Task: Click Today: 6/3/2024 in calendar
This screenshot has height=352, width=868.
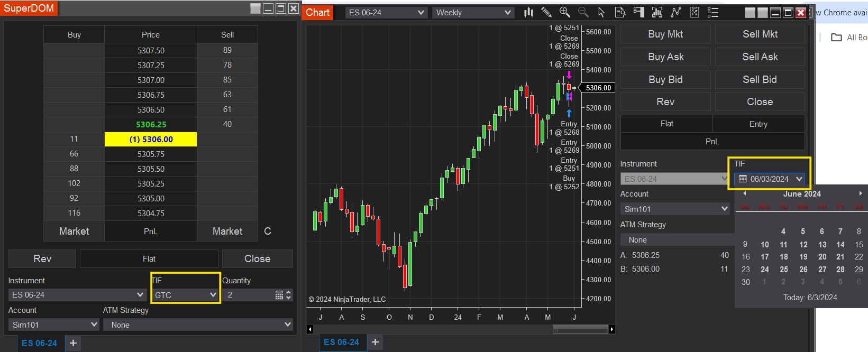Action: click(x=810, y=298)
